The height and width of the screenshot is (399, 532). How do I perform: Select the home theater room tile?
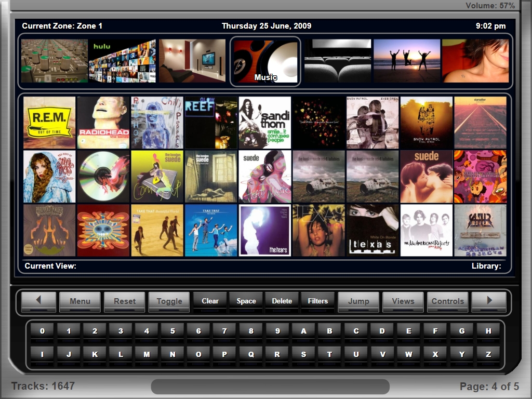[192, 61]
